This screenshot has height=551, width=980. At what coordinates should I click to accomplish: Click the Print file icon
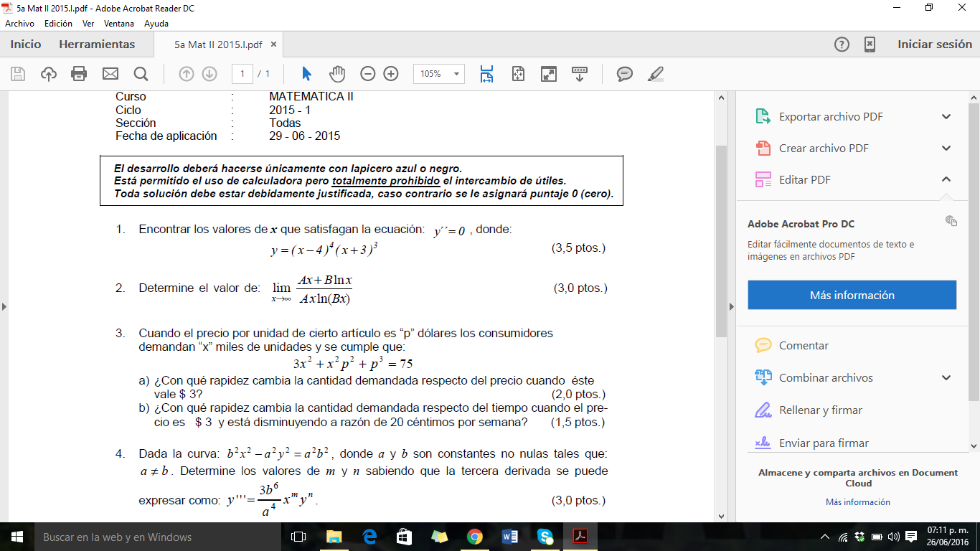point(79,74)
